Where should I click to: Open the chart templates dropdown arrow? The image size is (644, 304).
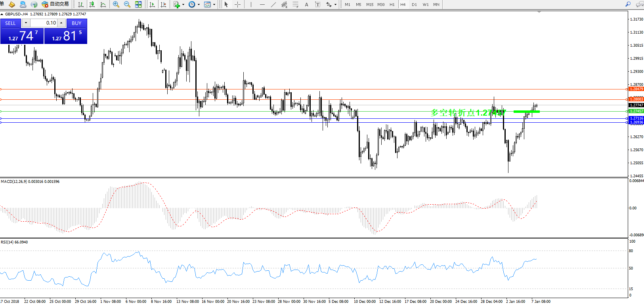(214, 5)
